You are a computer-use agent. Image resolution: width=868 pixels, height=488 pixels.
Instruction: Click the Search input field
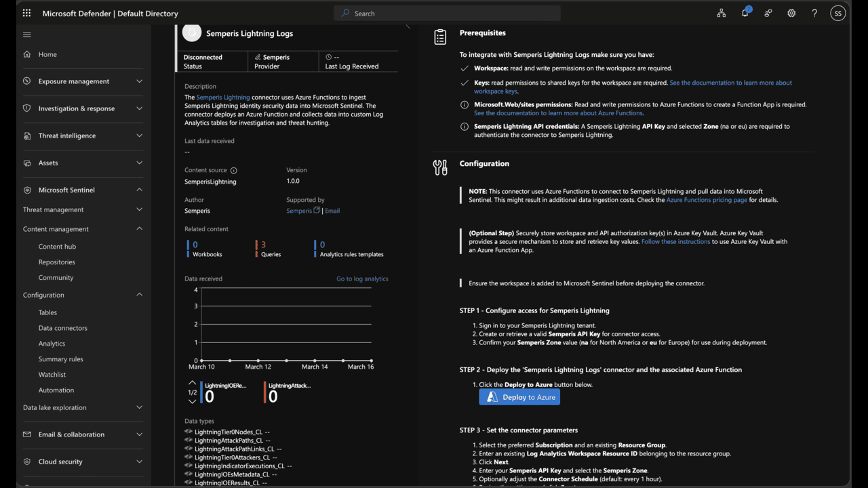click(x=448, y=13)
